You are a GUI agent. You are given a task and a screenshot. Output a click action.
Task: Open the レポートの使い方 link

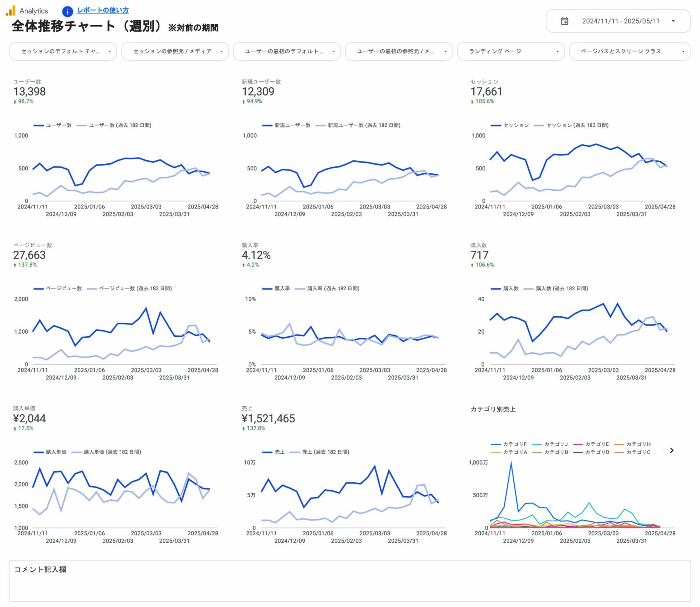[102, 10]
